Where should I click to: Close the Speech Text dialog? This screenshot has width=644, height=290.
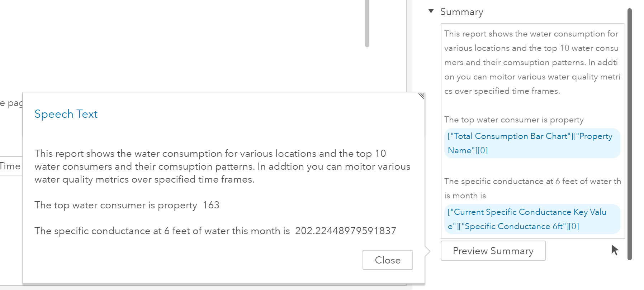(x=388, y=260)
